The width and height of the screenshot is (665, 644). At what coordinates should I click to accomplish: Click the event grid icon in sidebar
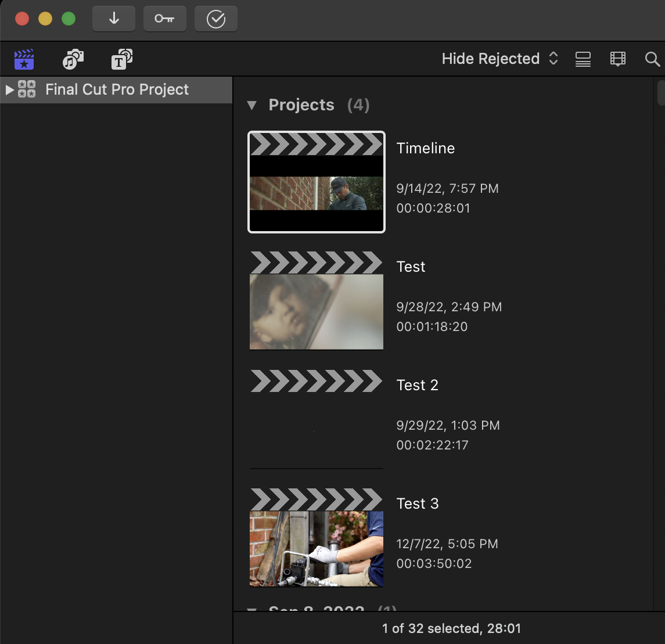[27, 89]
